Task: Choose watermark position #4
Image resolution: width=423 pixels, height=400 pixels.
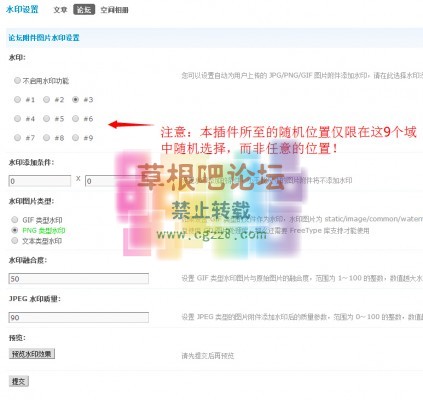Action: click(17, 118)
